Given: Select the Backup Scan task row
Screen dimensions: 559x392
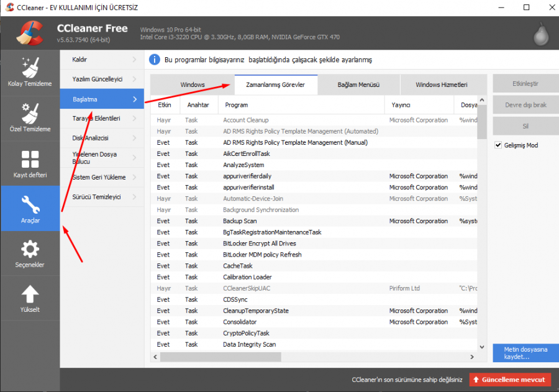Looking at the screenshot, I should (240, 221).
